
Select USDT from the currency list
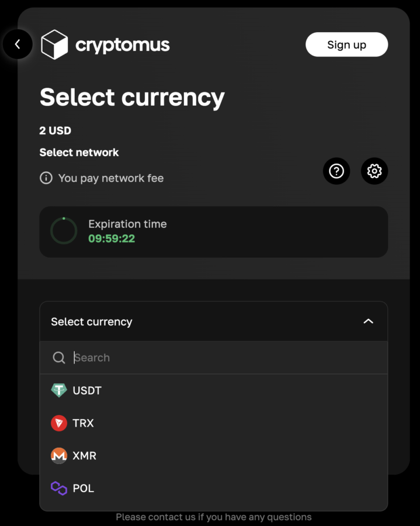coord(88,390)
